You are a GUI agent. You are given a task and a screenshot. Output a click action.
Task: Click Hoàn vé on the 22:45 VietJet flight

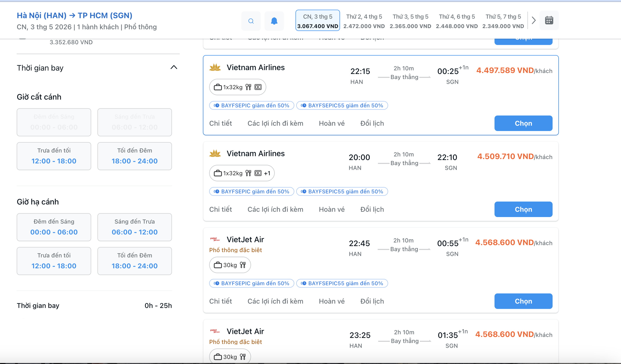(332, 301)
